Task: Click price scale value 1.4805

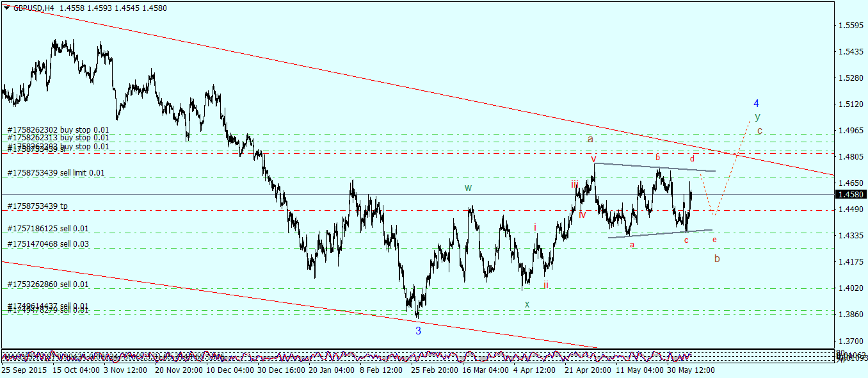Action: (851, 157)
